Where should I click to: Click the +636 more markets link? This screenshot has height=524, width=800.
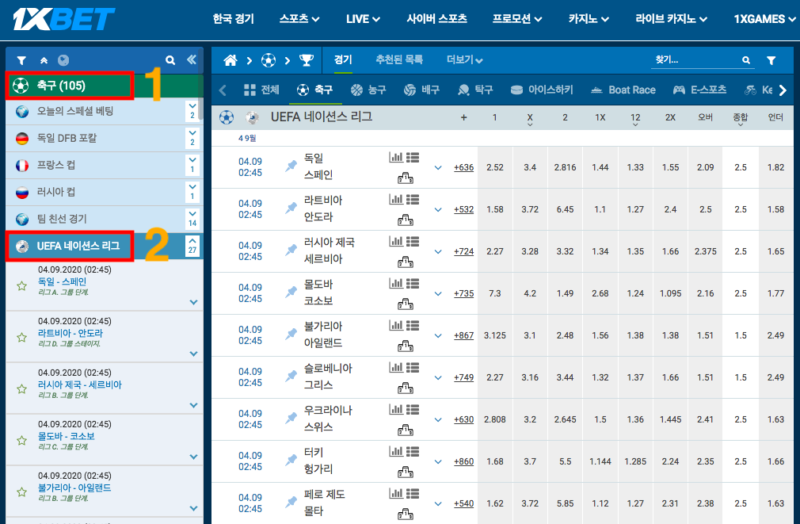463,167
